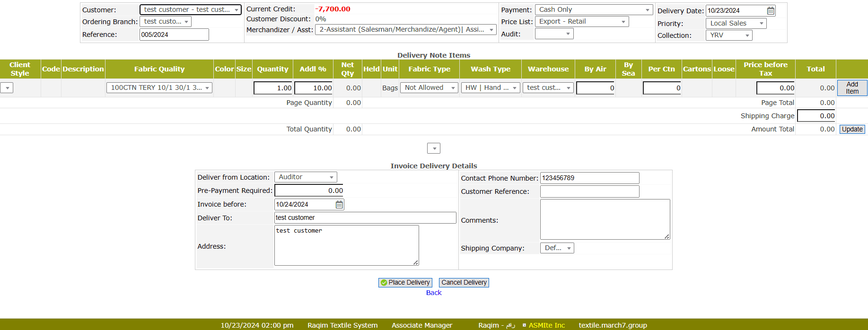Click the Comments text area
Image resolution: width=868 pixels, height=330 pixels.
pyautogui.click(x=605, y=219)
